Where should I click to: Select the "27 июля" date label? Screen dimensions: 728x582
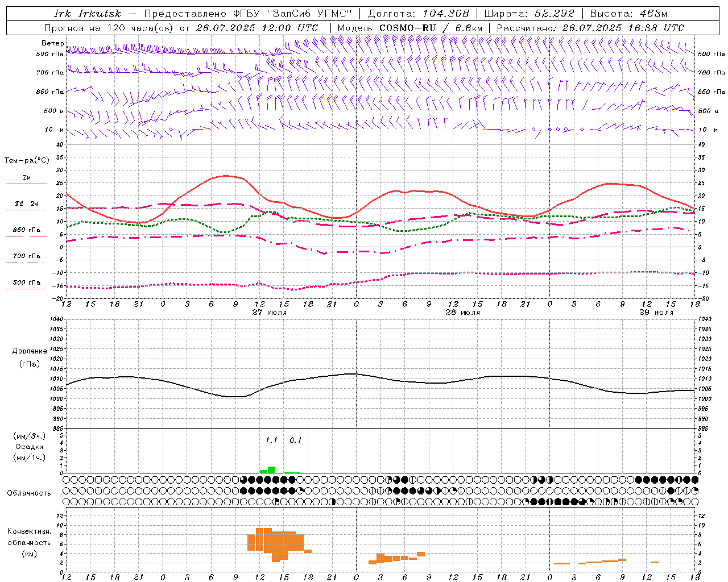pos(270,313)
